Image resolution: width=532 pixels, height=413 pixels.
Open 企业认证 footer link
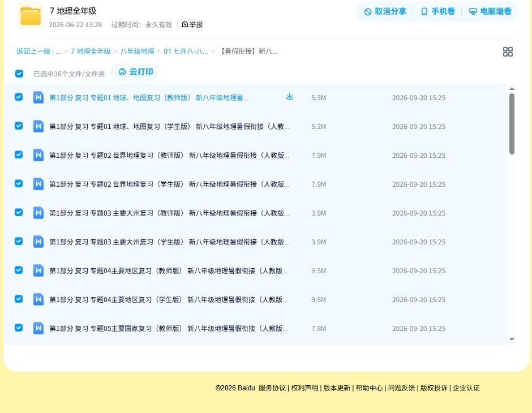[466, 388]
